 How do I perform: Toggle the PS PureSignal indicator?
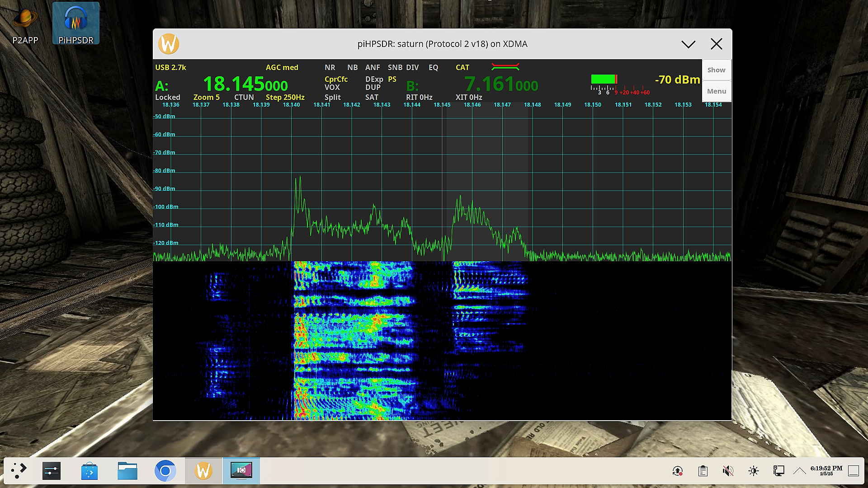(392, 79)
